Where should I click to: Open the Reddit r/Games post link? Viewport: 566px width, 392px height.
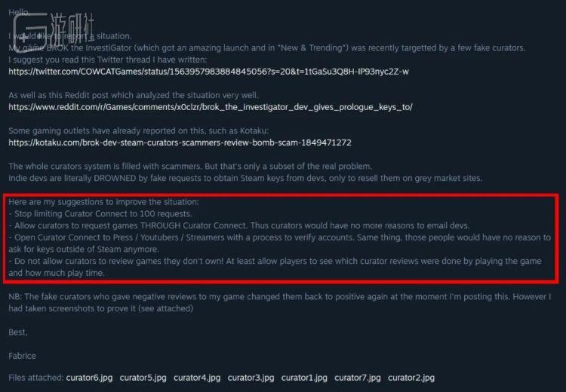[211, 107]
